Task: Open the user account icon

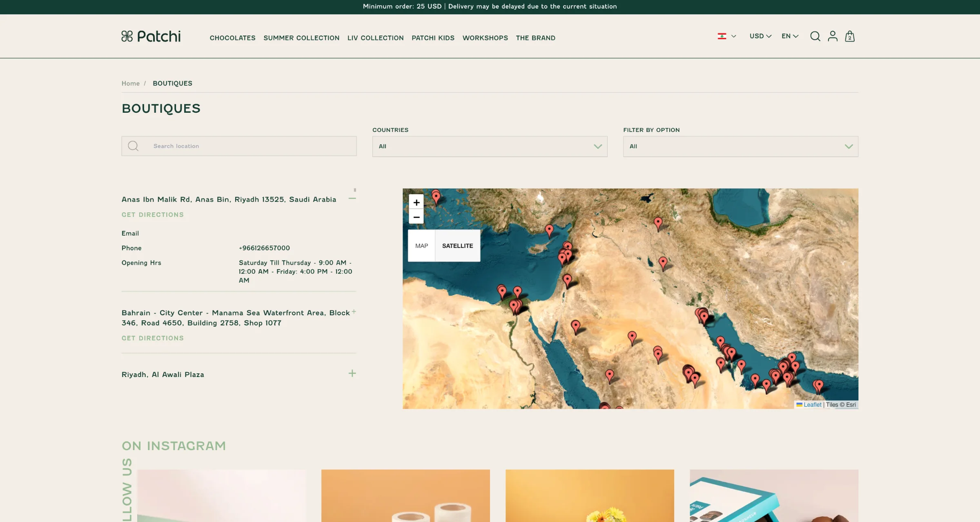Action: (x=833, y=36)
